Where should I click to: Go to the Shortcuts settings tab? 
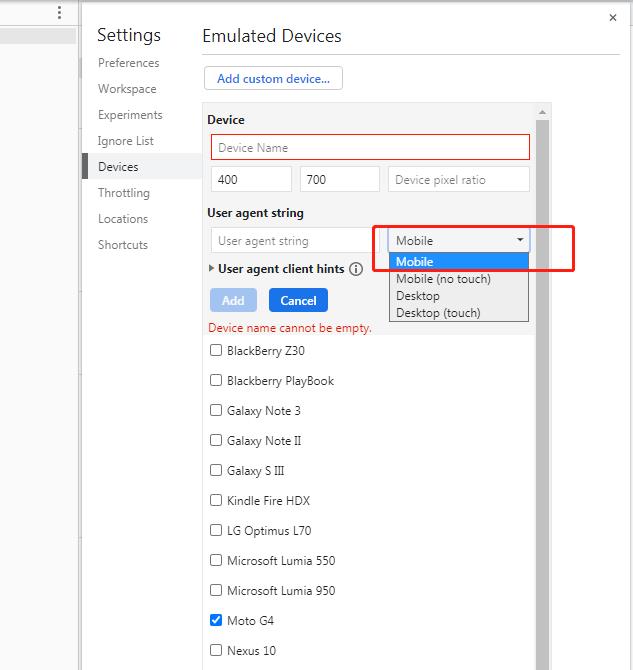pos(123,245)
